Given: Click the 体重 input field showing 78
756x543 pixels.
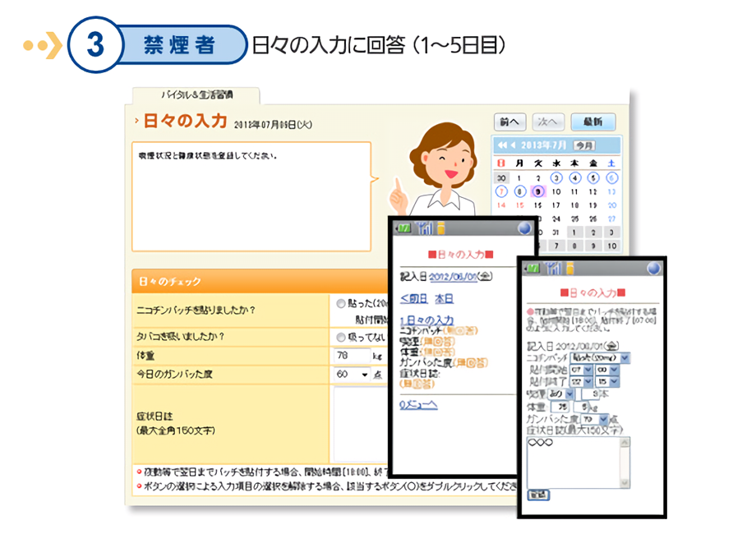Looking at the screenshot, I should 352,356.
